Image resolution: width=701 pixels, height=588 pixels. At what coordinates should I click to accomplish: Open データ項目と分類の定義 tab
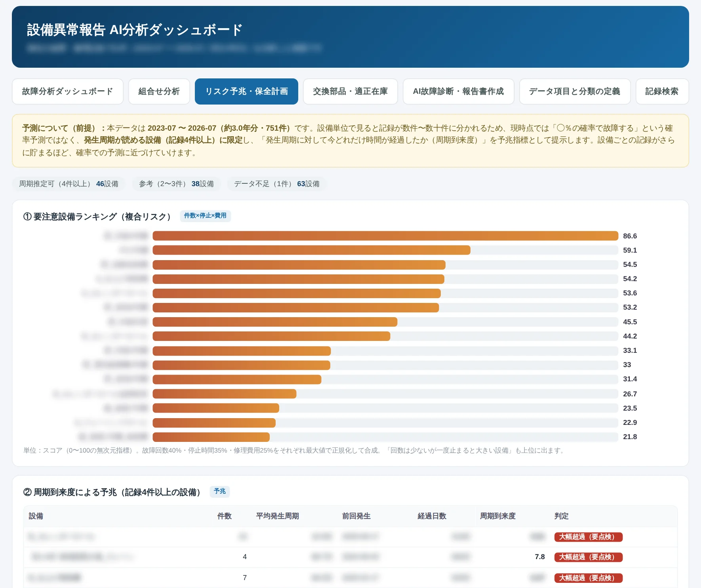point(575,91)
